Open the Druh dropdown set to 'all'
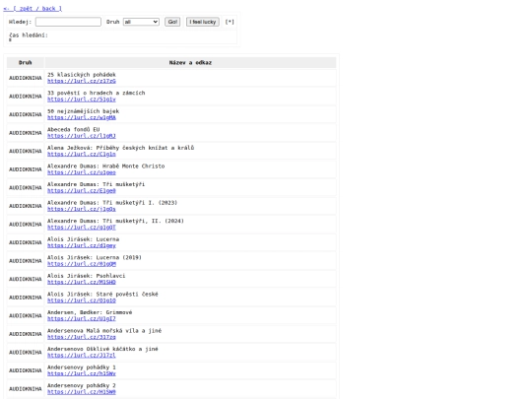This screenshot has width=532, height=399. (141, 22)
